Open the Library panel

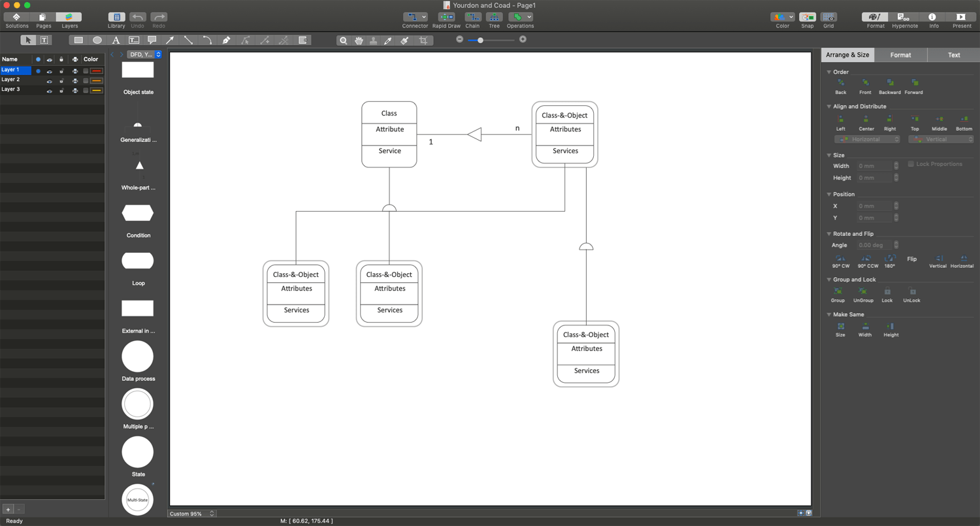point(116,18)
